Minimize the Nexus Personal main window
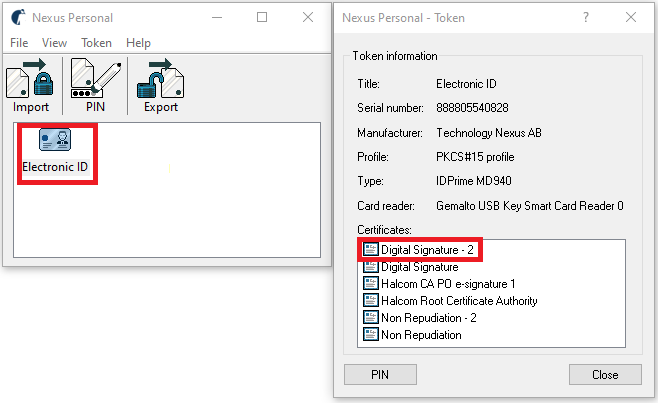This screenshot has height=403, width=658. point(216,17)
